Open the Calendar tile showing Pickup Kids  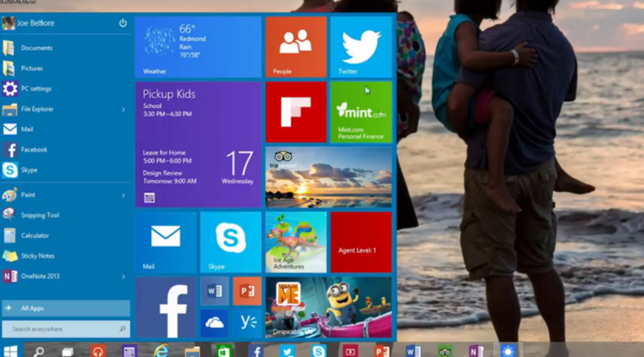click(198, 144)
